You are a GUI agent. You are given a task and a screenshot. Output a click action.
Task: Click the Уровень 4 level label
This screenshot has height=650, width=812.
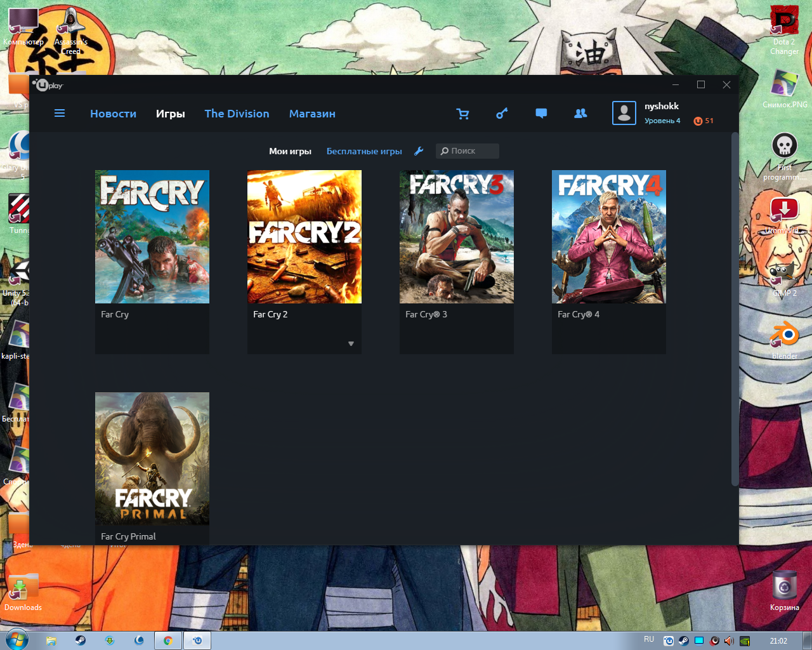coord(662,121)
